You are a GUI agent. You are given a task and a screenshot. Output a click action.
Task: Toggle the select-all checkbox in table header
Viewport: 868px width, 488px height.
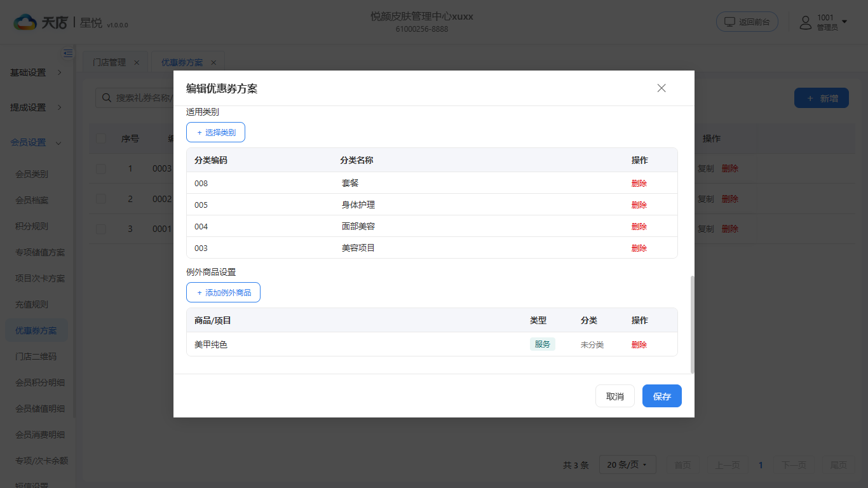101,139
